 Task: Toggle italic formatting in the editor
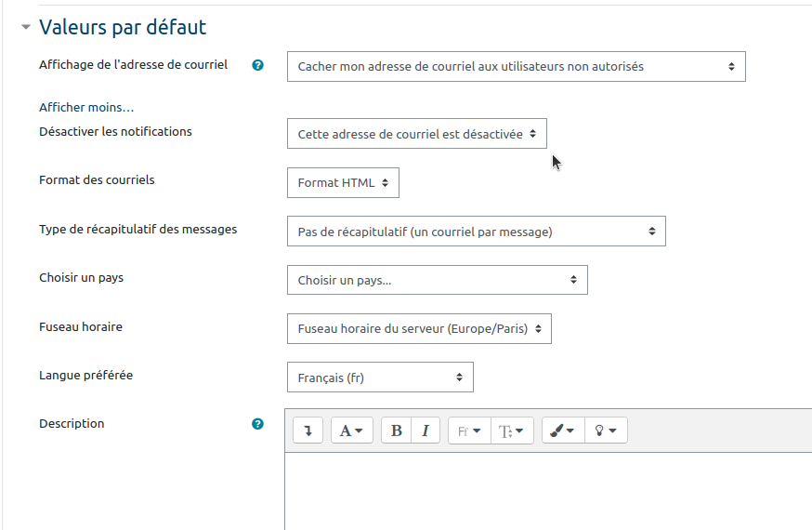(x=425, y=431)
